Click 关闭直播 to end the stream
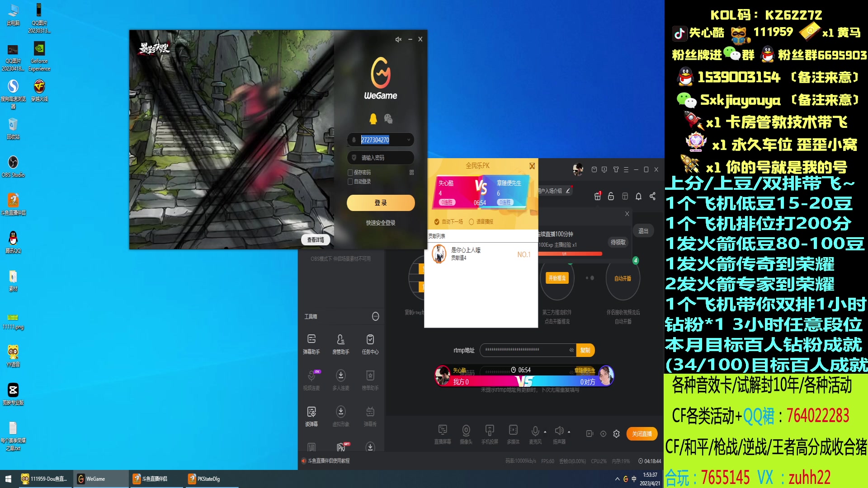The image size is (868, 488). (642, 434)
